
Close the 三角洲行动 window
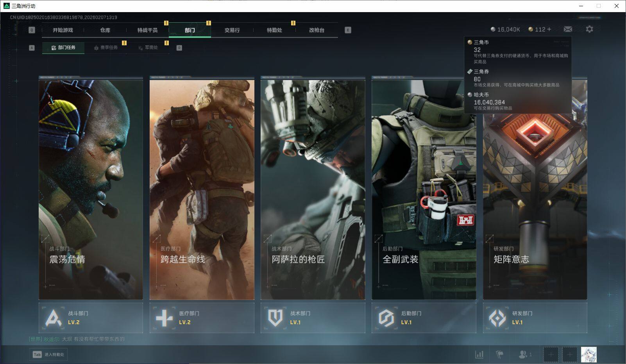point(617,6)
